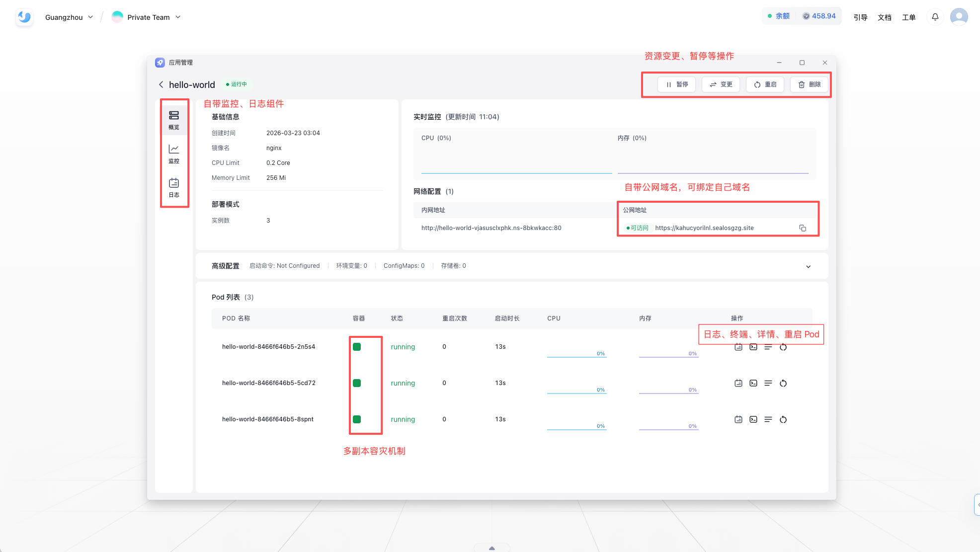This screenshot has width=980, height=552.
Task: Expand the bottom dock arrow
Action: (491, 548)
